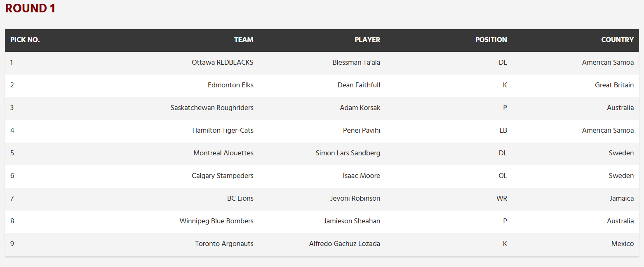Image resolution: width=644 pixels, height=267 pixels.
Task: Select the ROUND 1 heading
Action: tap(30, 8)
